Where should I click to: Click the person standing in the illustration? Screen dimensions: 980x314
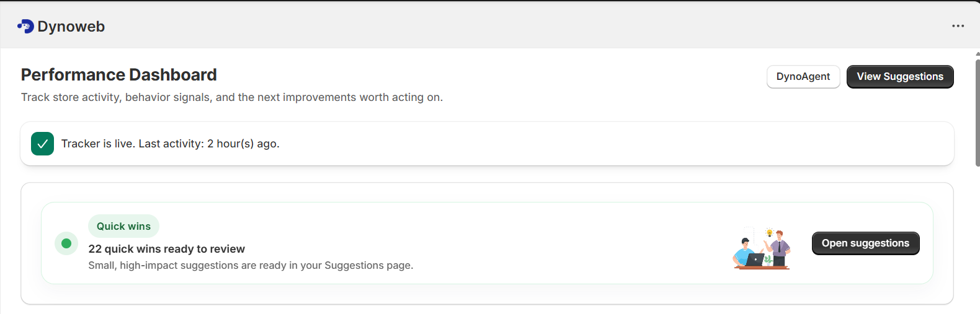click(x=780, y=248)
